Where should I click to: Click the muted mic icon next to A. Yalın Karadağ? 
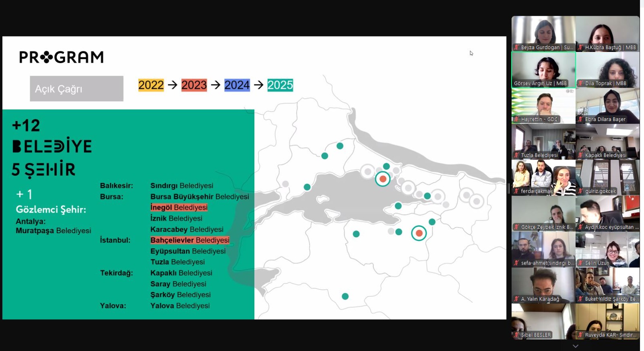click(x=516, y=299)
